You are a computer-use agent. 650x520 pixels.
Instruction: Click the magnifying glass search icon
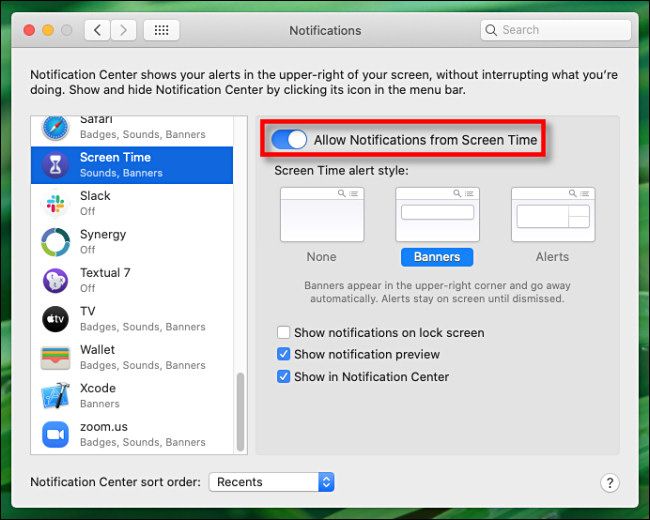tap(491, 30)
